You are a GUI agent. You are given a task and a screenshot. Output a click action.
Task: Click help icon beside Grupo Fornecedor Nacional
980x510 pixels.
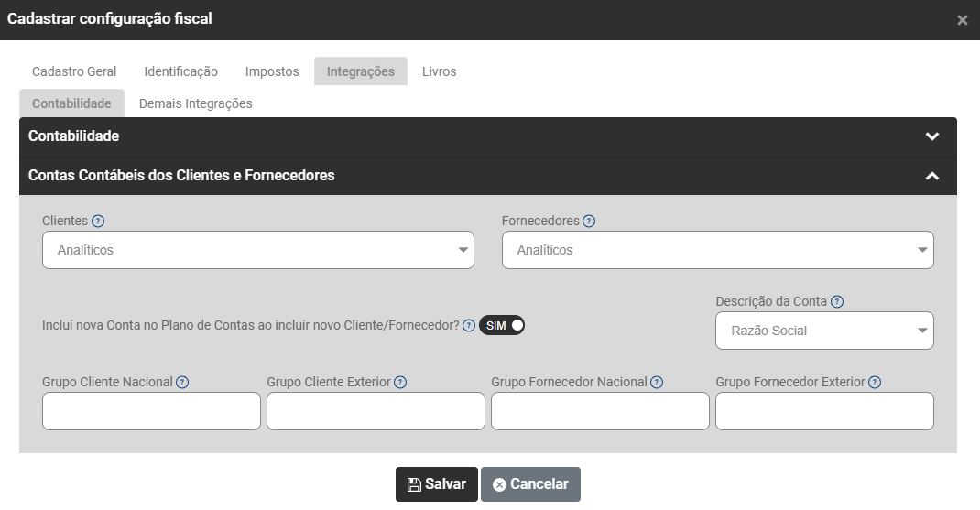pos(657,383)
